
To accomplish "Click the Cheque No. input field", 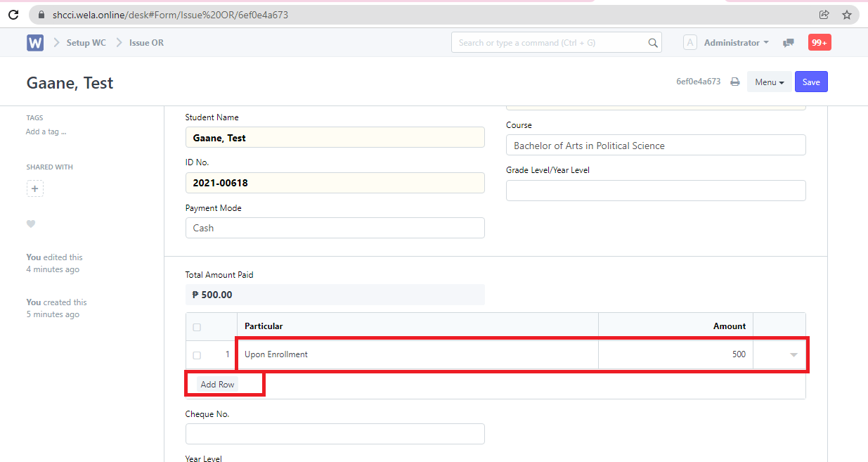I will 335,434.
